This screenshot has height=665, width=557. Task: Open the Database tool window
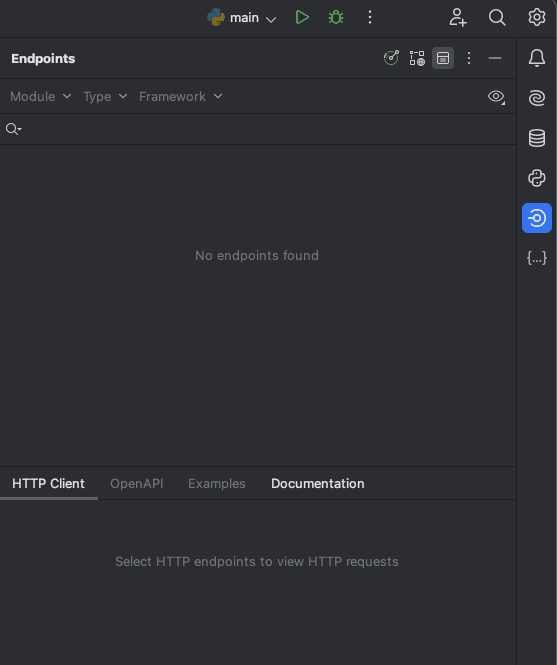pyautogui.click(x=537, y=138)
